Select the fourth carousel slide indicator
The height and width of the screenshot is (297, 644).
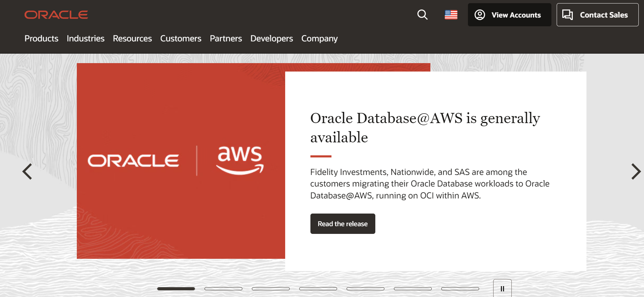(318, 289)
